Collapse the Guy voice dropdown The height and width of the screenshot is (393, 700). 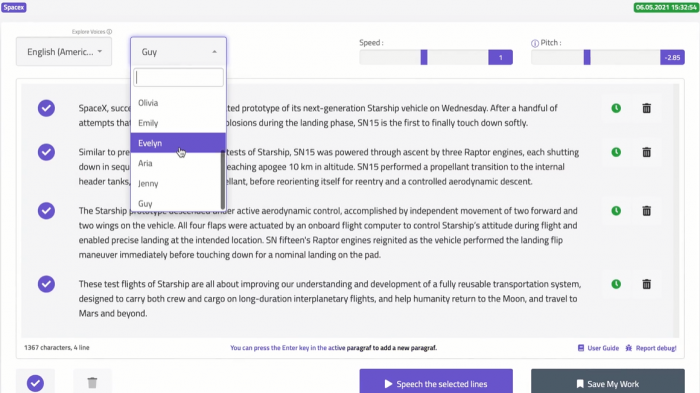click(178, 52)
